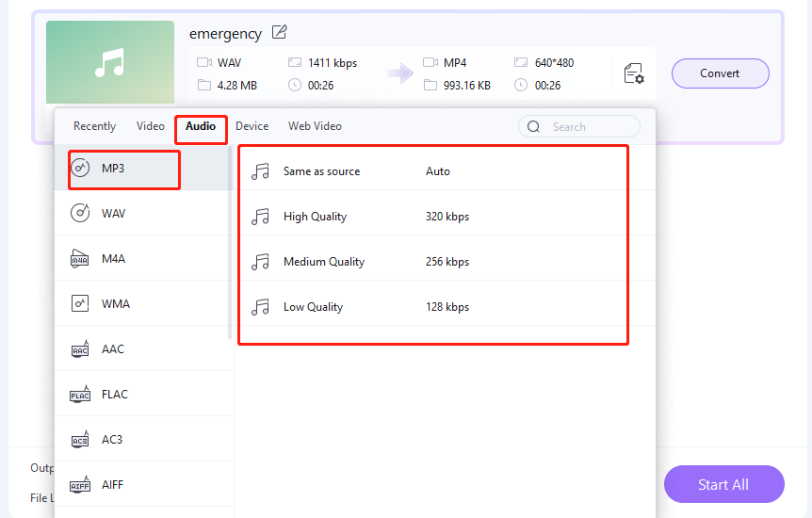Click the target MP4 format label
This screenshot has height=518, width=812.
pos(455,63)
